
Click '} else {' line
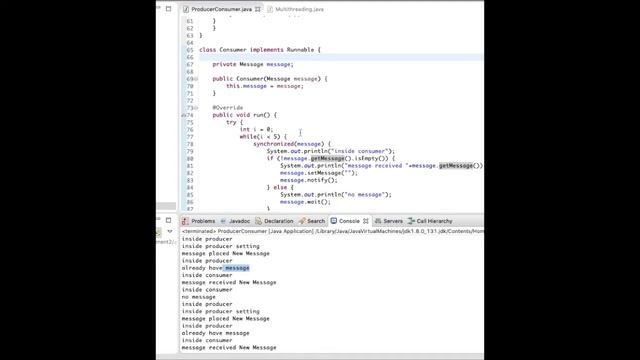(280, 187)
